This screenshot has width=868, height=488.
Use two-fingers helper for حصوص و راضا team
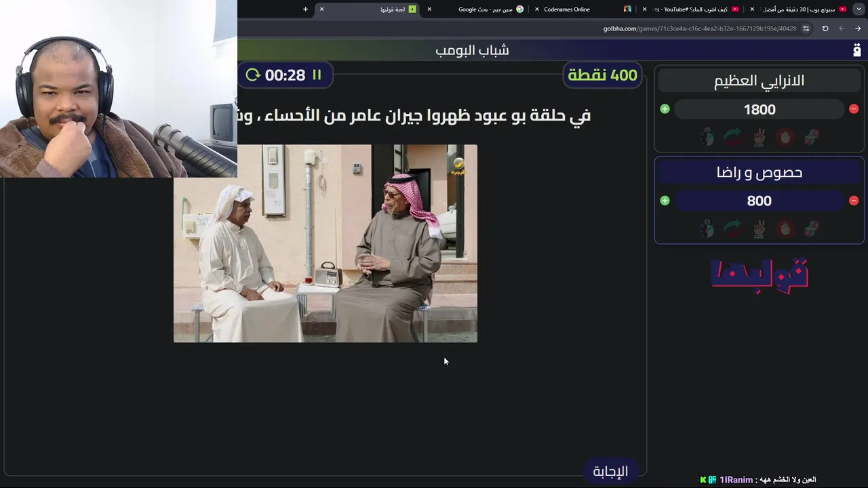point(759,229)
